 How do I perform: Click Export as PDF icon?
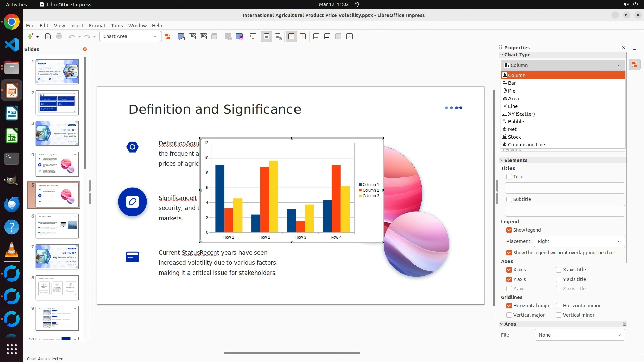pos(48,36)
